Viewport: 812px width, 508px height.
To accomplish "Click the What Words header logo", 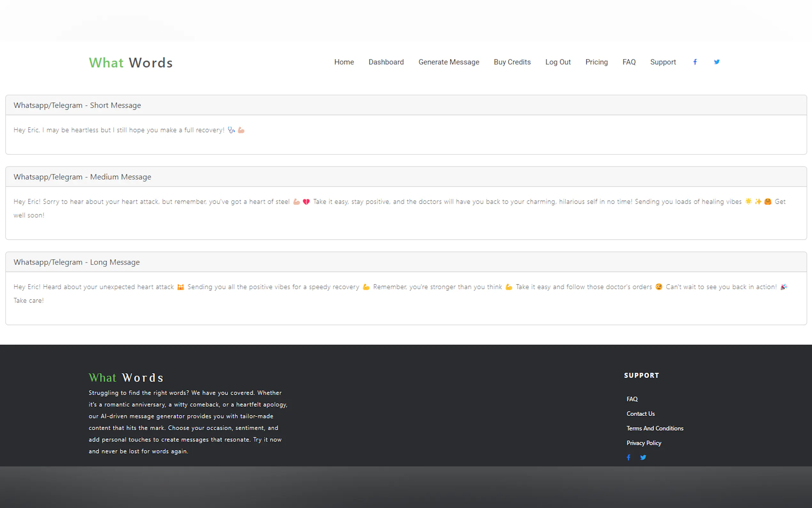I will coord(130,63).
